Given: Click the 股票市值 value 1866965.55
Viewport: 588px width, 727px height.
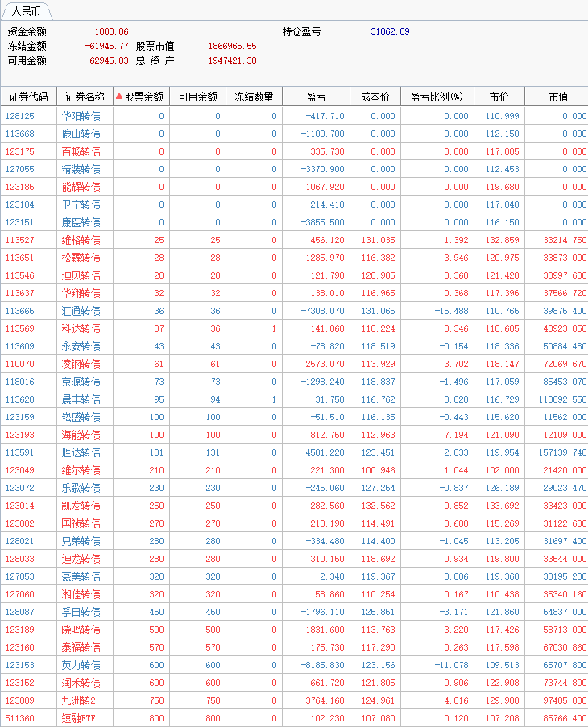Looking at the screenshot, I should pyautogui.click(x=232, y=46).
